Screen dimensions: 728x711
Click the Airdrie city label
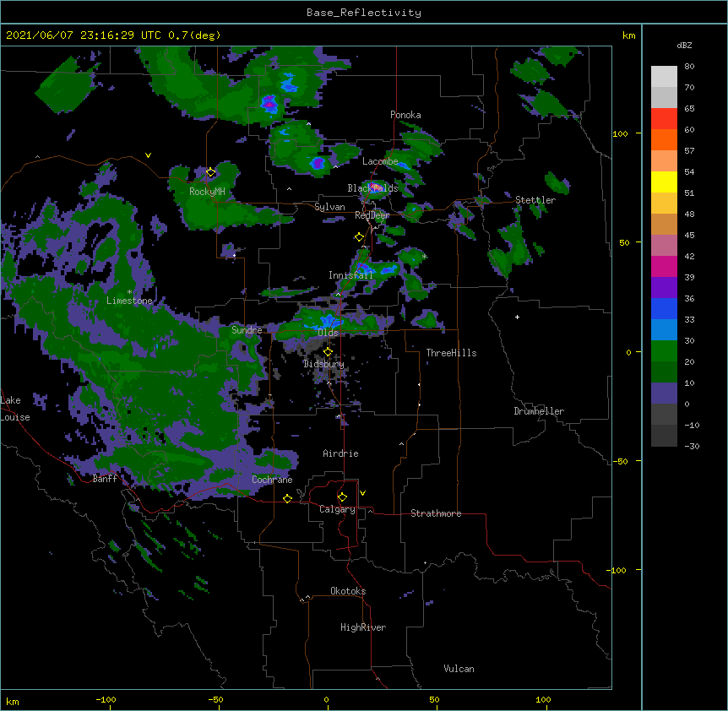(x=340, y=453)
